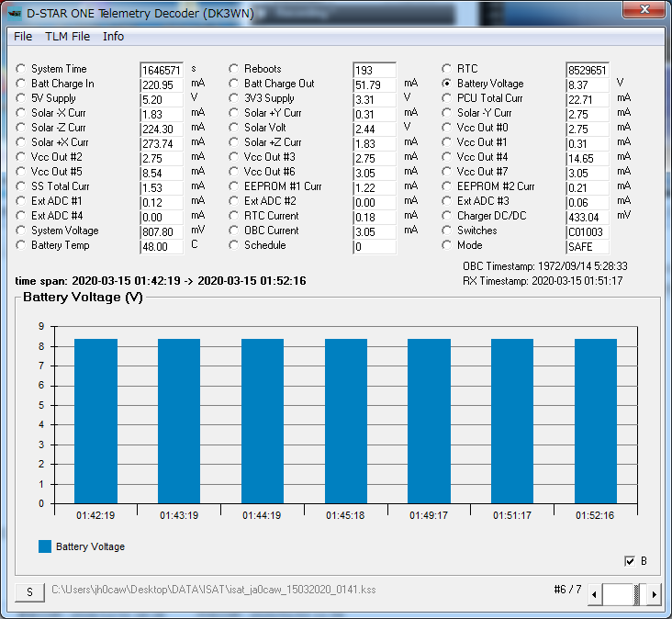
Task: Click the chart bar at 01:51:17
Action: [x=512, y=421]
